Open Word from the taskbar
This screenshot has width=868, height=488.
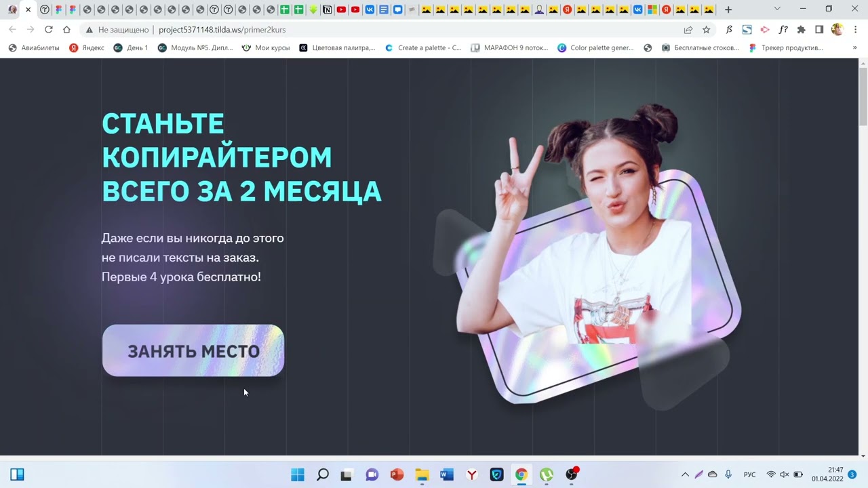click(x=446, y=474)
